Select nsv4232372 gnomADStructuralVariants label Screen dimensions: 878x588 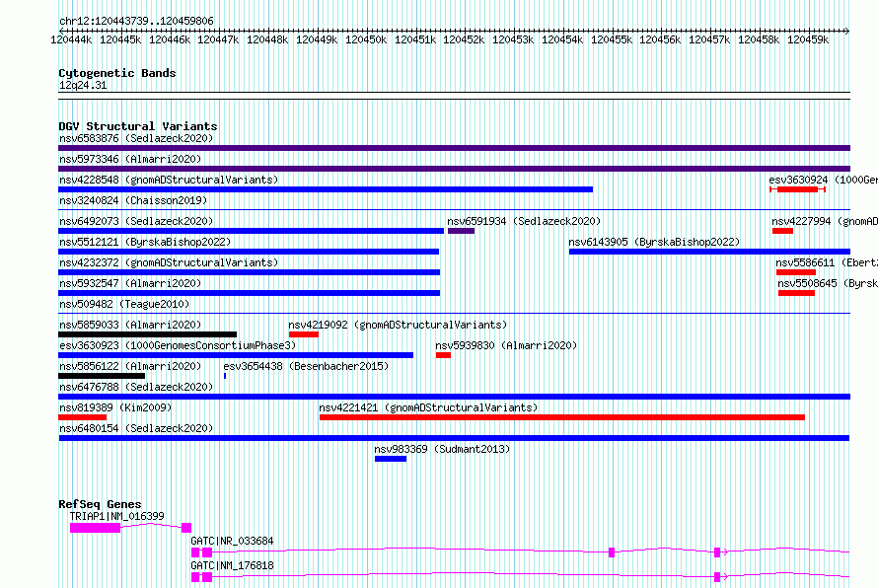point(169,262)
